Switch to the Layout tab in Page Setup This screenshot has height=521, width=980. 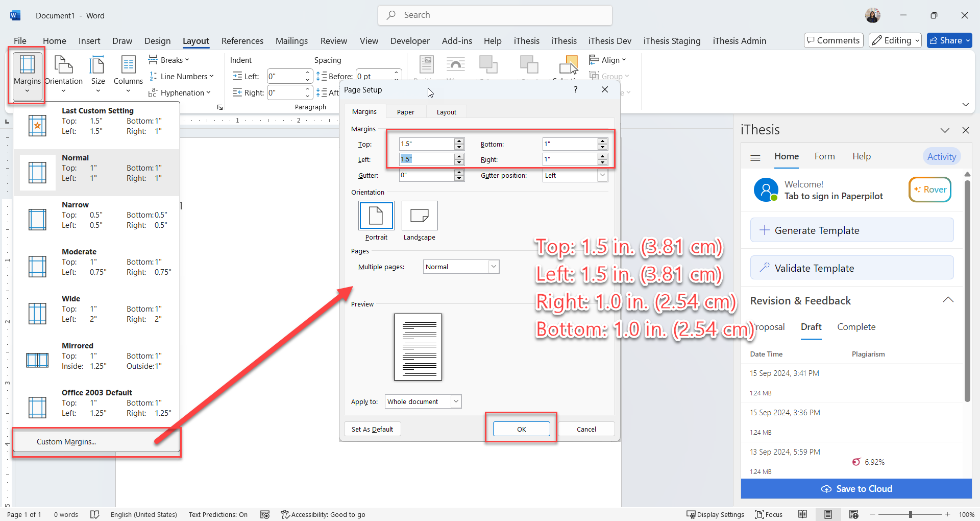447,112
